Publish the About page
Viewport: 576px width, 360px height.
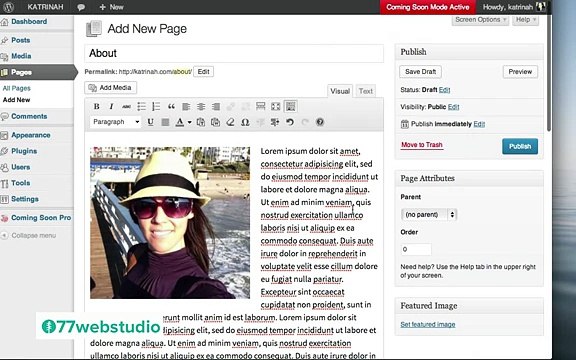coord(520,146)
